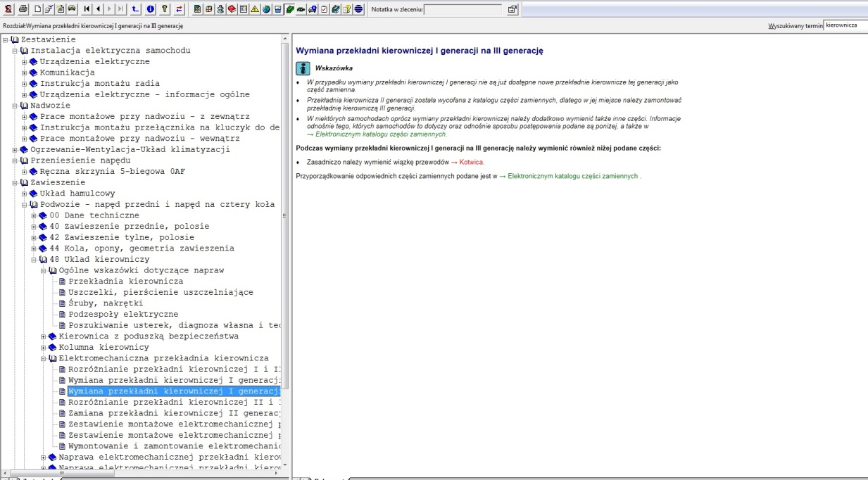Image resolution: width=868 pixels, height=480 pixels.
Task: Collapse the Nadwozie tree branch
Action: (x=15, y=106)
